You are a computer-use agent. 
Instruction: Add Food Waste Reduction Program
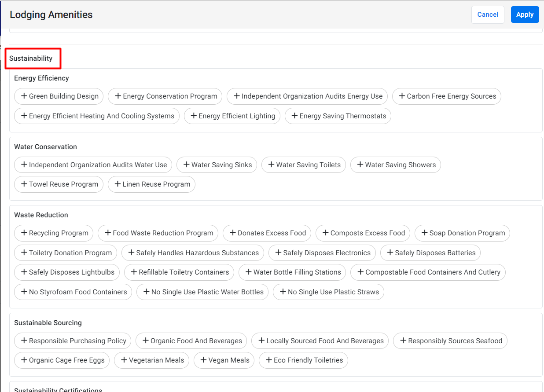(x=158, y=233)
